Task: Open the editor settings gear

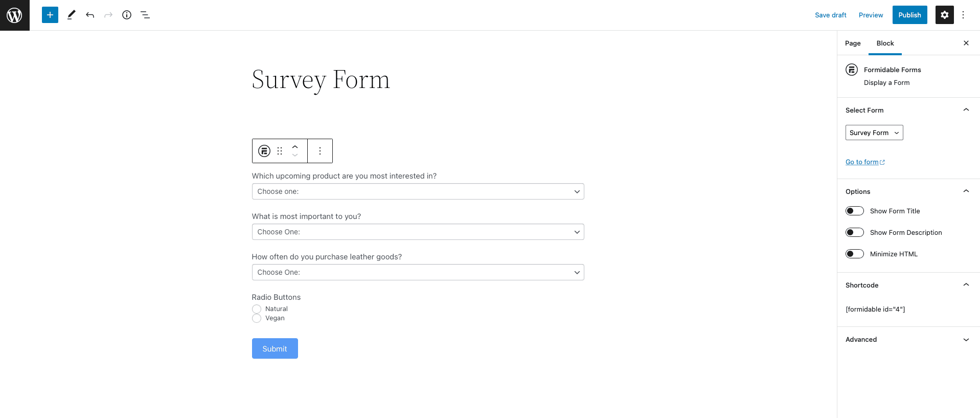Action: point(944,15)
